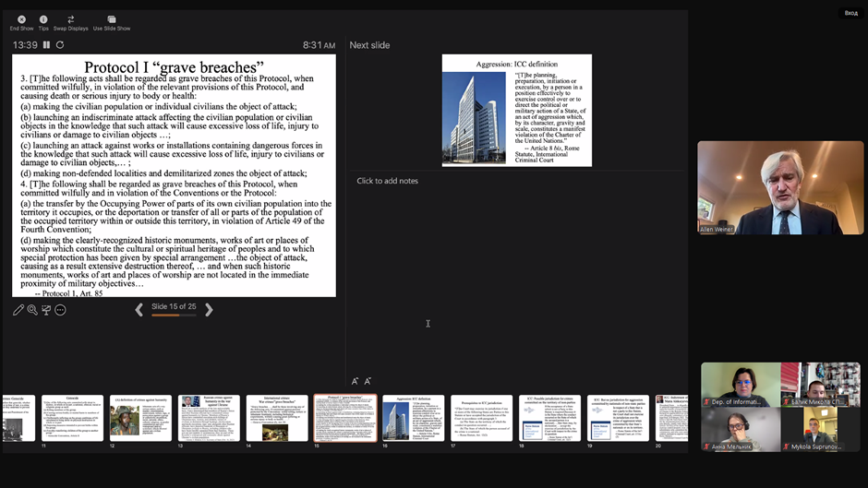The width and height of the screenshot is (868, 488).
Task: Click the slide progress bar
Action: 174,315
